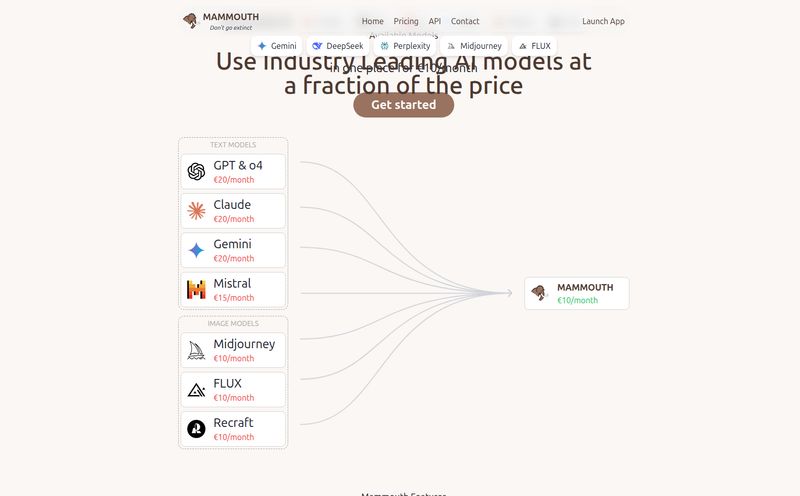Screen dimensions: 800x496
Task: Select the Midjourney chip in the model strip
Action: 474,46
